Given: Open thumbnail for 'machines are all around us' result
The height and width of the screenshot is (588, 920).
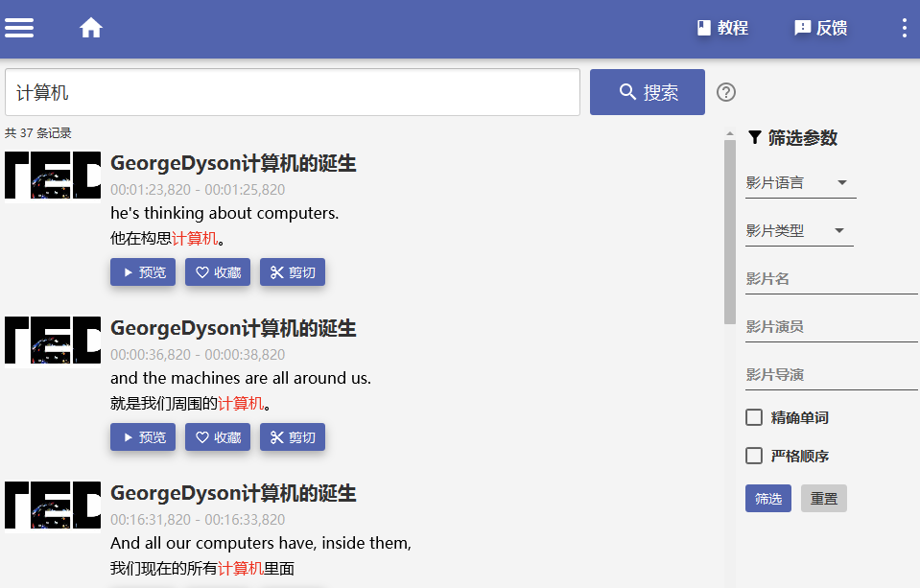Looking at the screenshot, I should [x=53, y=341].
